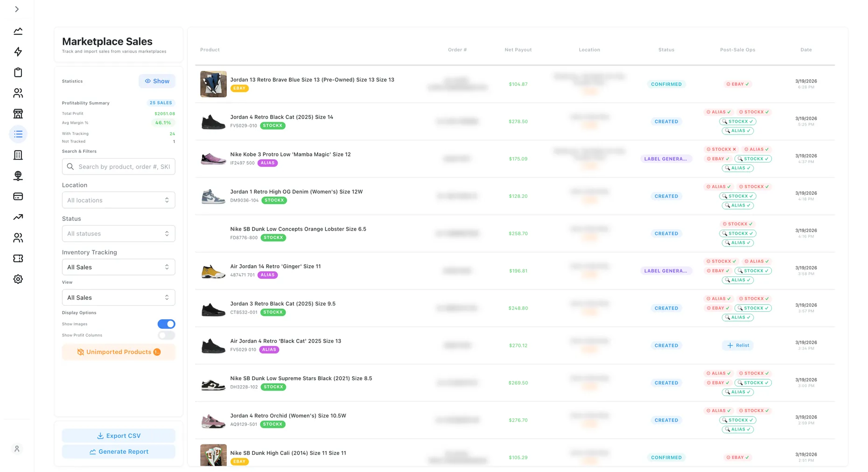Click the EBAY ops chip in Jordan 13 Brave Blue row
This screenshot has height=472, width=868.
coord(738,84)
